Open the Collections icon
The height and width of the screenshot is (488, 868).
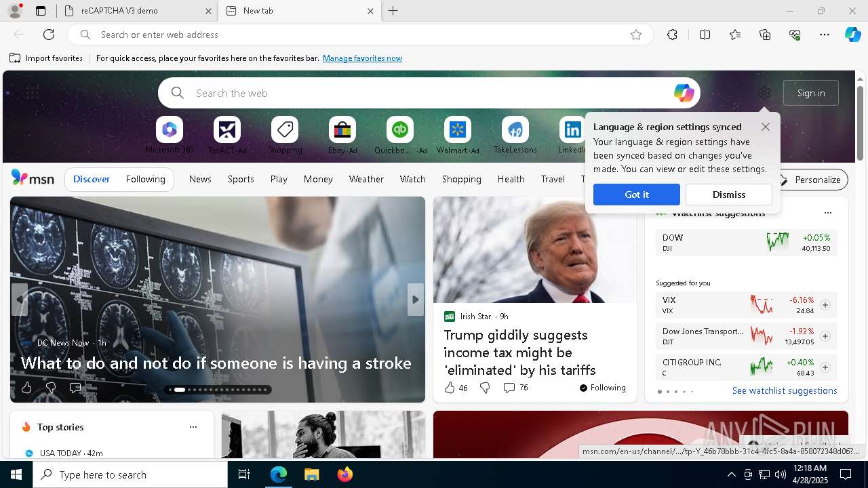(x=765, y=35)
